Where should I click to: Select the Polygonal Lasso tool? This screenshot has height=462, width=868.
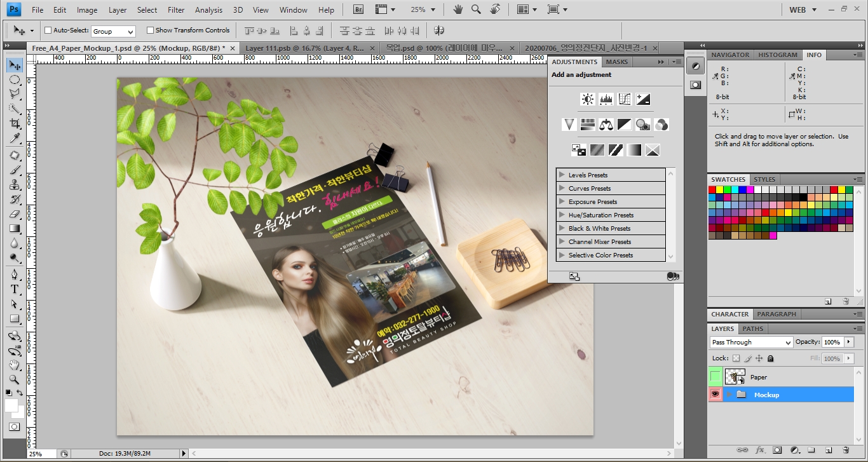15,94
